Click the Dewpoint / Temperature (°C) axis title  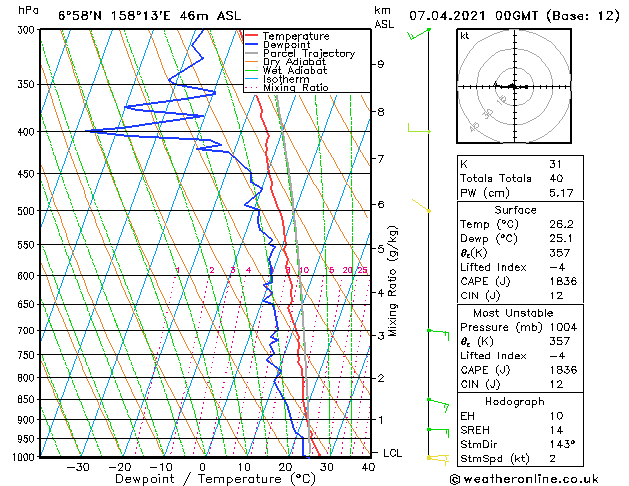point(215,479)
